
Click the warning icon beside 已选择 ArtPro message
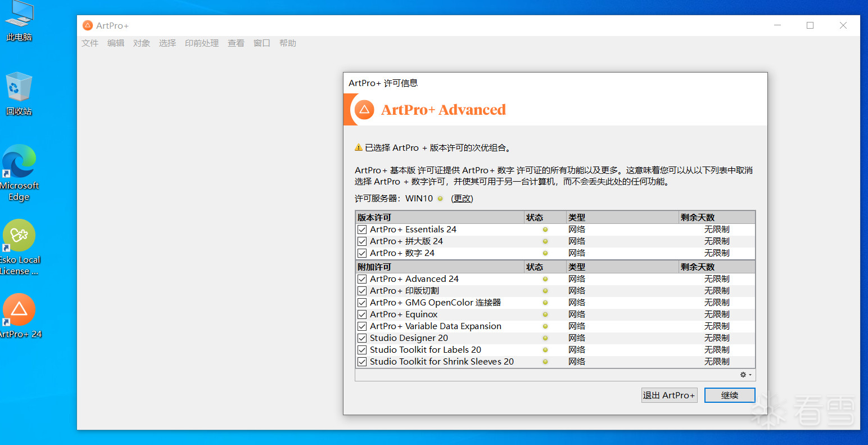[359, 147]
